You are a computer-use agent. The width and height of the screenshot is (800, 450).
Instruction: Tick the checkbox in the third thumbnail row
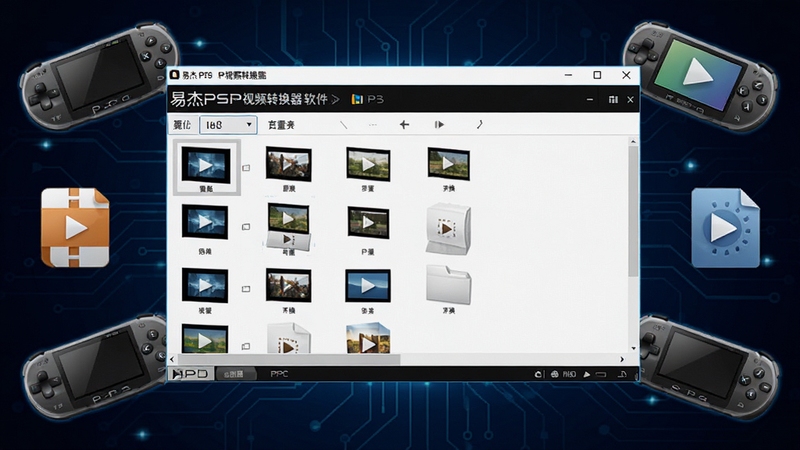click(x=246, y=289)
